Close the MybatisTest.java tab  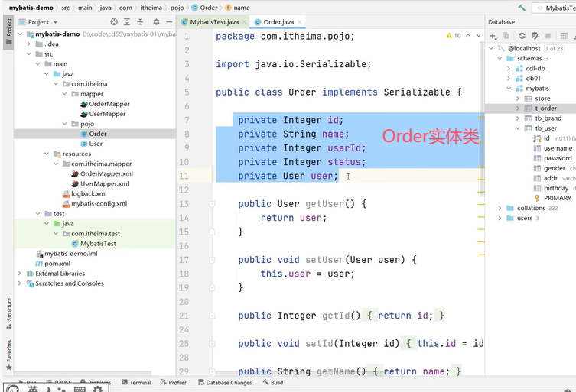click(244, 22)
